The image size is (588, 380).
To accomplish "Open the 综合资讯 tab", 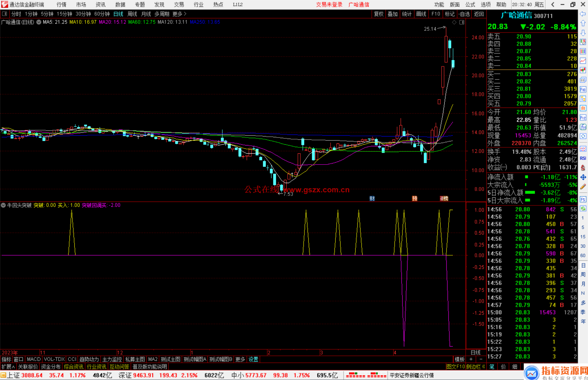I will tap(73, 367).
